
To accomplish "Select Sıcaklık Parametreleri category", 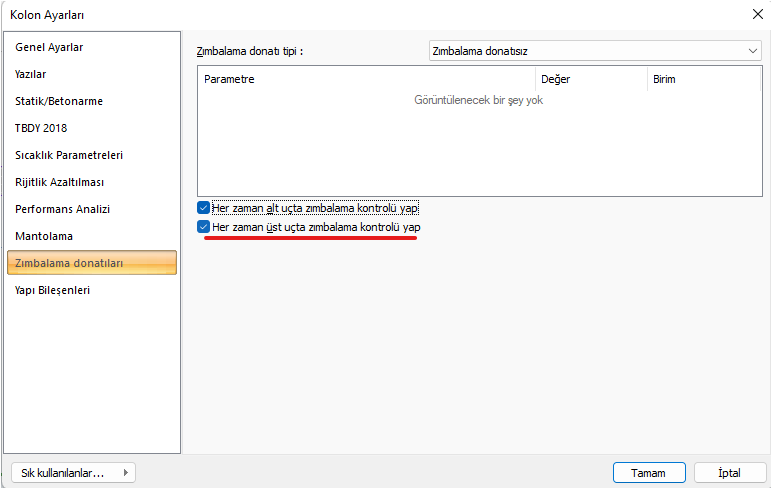I will 69,155.
